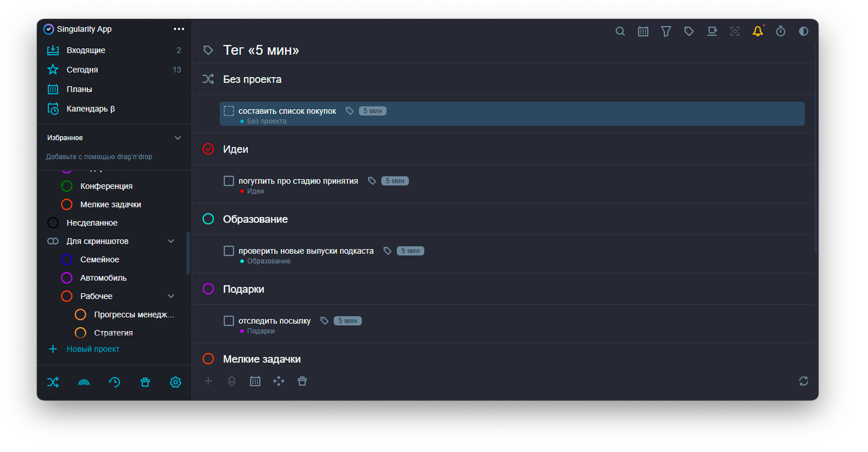
Task: Collapse the Избранное section chevron
Action: 178,138
